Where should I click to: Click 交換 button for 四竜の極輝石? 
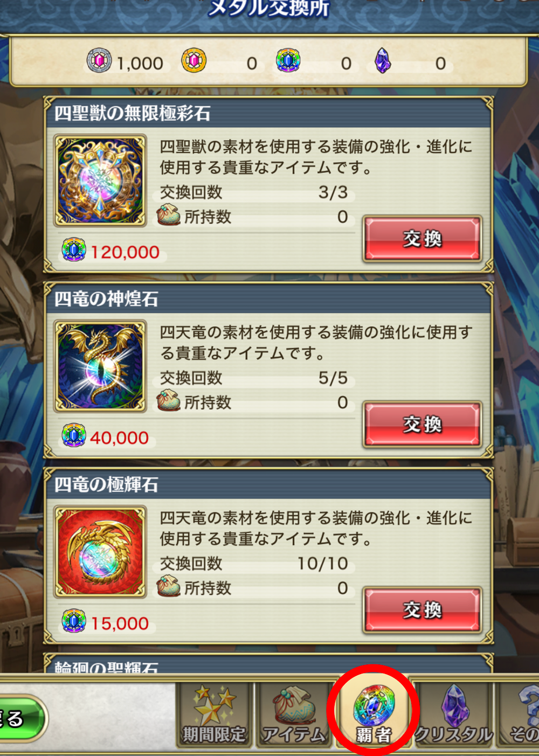click(x=423, y=610)
